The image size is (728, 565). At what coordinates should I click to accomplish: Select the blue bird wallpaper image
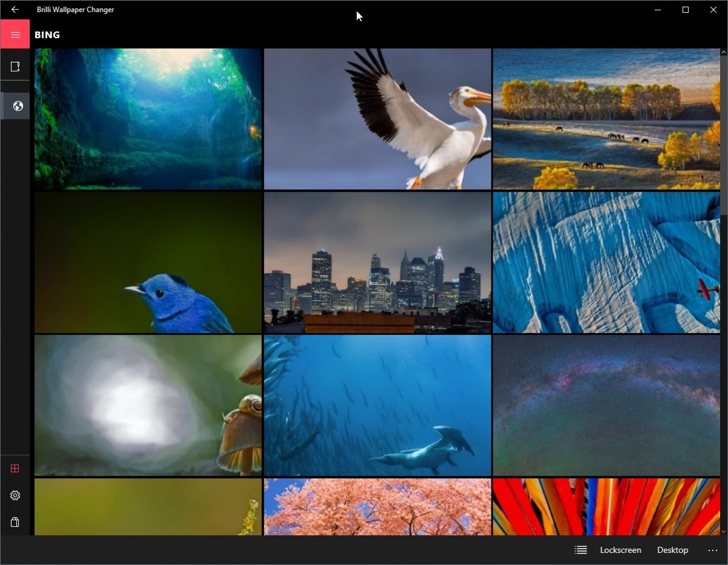[147, 263]
